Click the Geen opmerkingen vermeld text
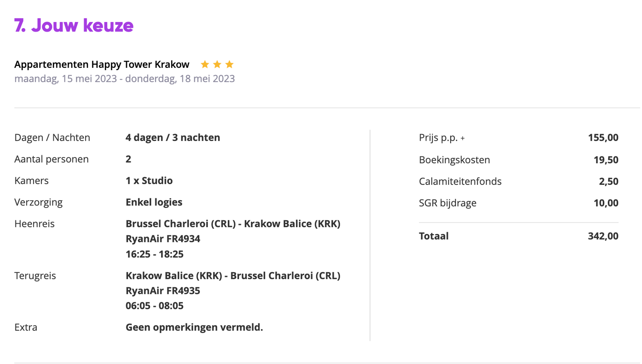642x364 pixels. [x=194, y=327]
